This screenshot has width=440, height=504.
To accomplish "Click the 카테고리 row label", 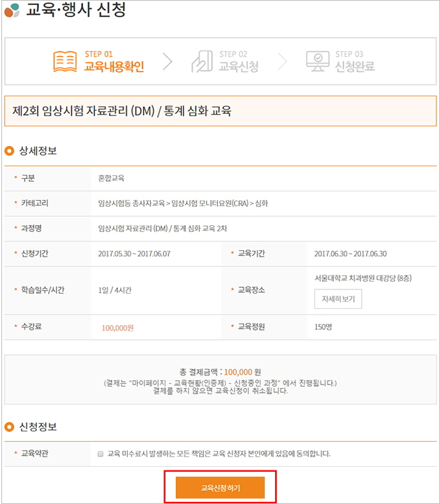I will pos(35,203).
